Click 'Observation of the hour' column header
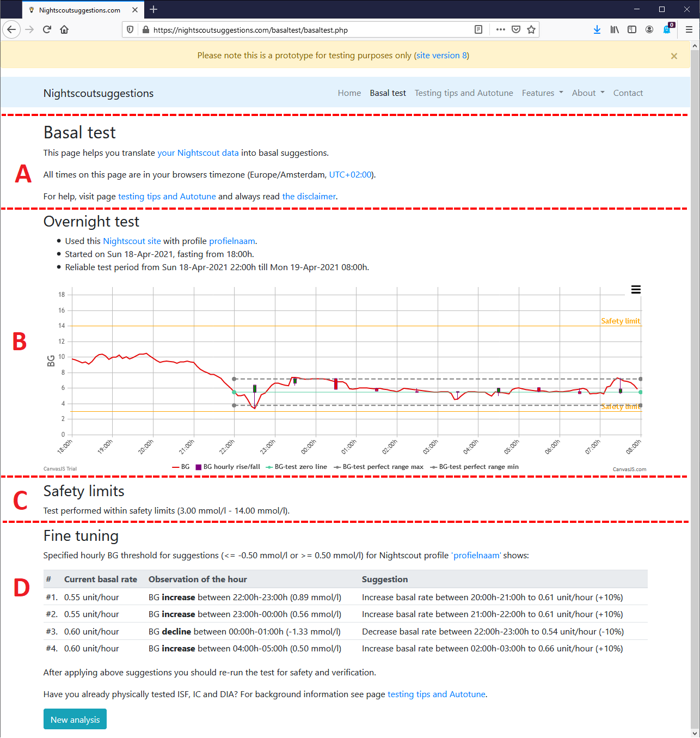This screenshot has height=738, width=700. pos(198,580)
